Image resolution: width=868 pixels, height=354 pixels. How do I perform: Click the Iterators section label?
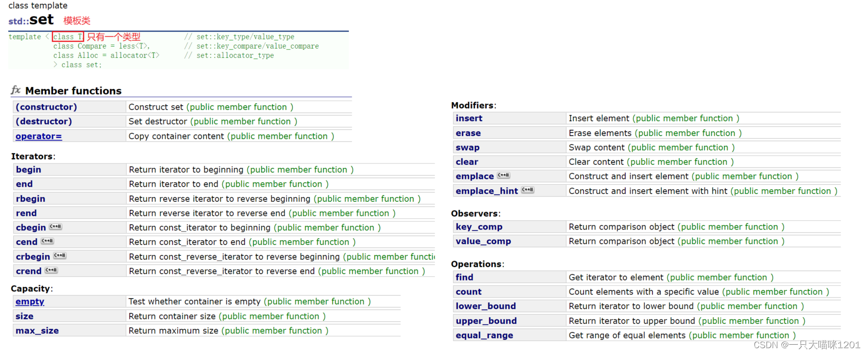(x=33, y=157)
